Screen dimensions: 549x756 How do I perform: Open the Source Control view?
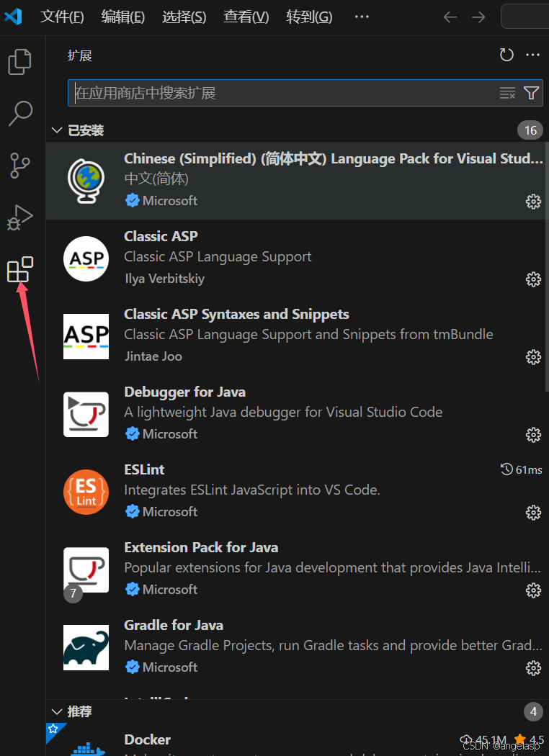(19, 166)
